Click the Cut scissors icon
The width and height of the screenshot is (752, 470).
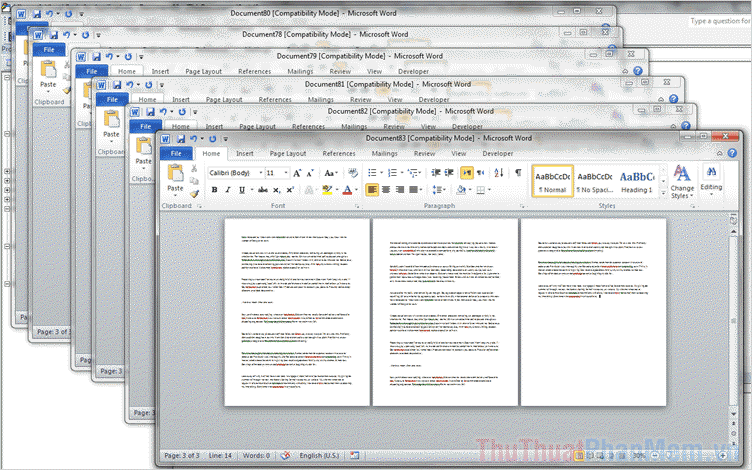tap(194, 168)
